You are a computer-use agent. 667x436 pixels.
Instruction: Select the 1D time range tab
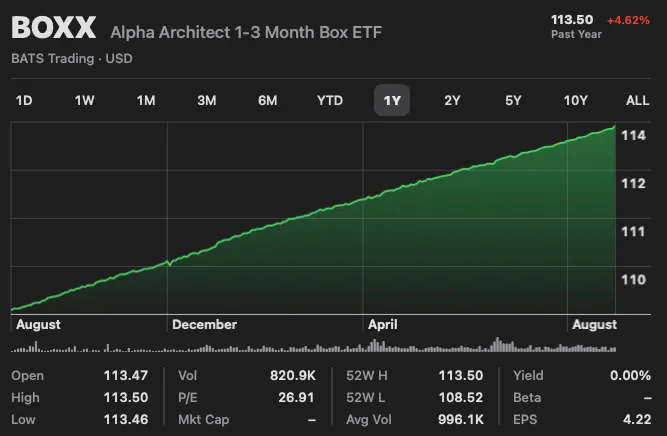[x=24, y=100]
